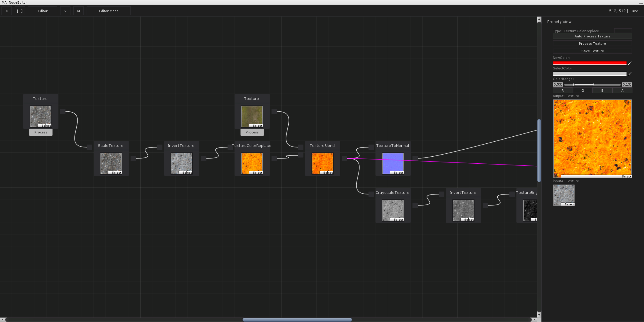Open the red NewColor swatch

click(590, 63)
